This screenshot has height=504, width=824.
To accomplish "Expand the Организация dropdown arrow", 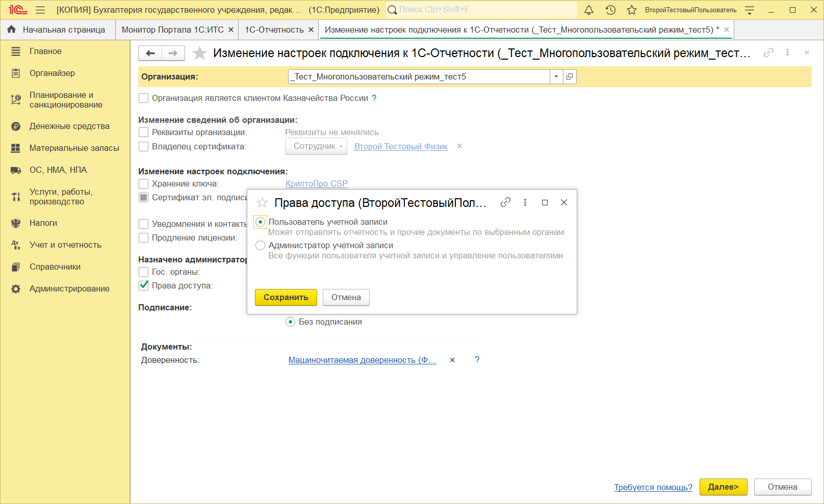I will pyautogui.click(x=556, y=76).
